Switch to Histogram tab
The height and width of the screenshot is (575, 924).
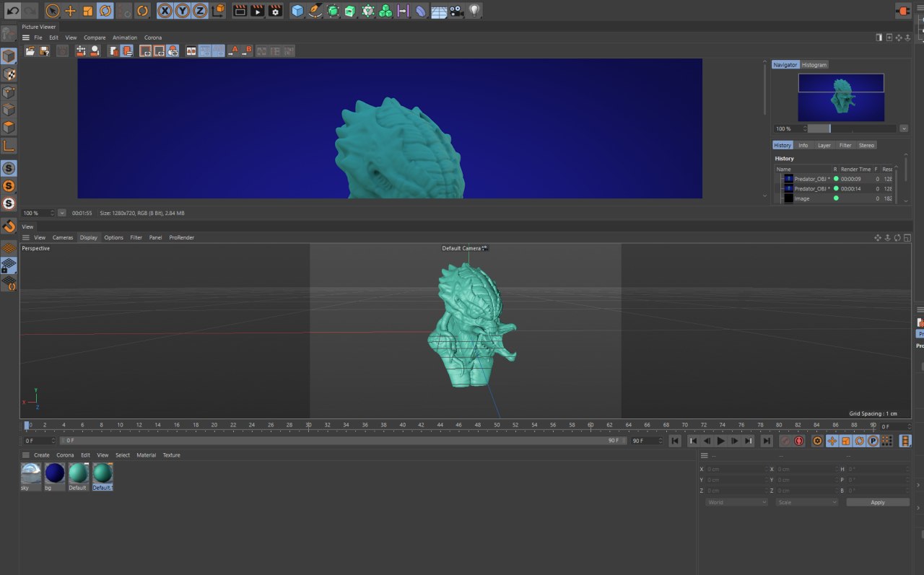click(814, 65)
